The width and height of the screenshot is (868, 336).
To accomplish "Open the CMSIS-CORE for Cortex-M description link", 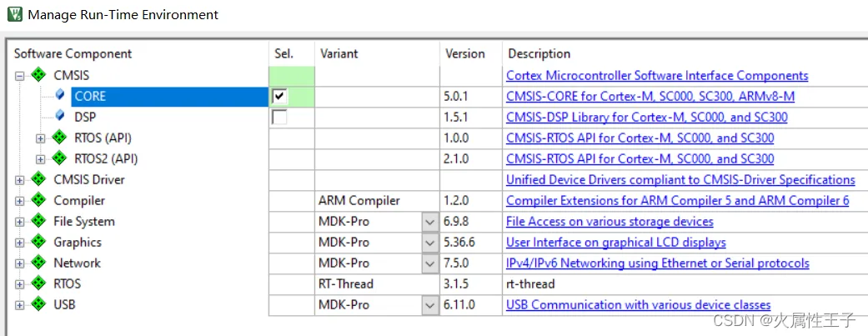I will pos(650,97).
